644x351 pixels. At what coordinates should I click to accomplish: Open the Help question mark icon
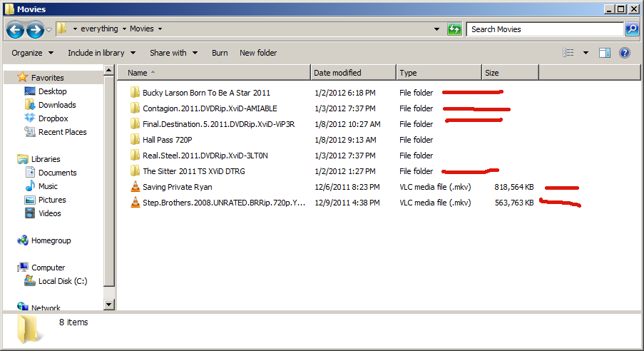coord(625,53)
